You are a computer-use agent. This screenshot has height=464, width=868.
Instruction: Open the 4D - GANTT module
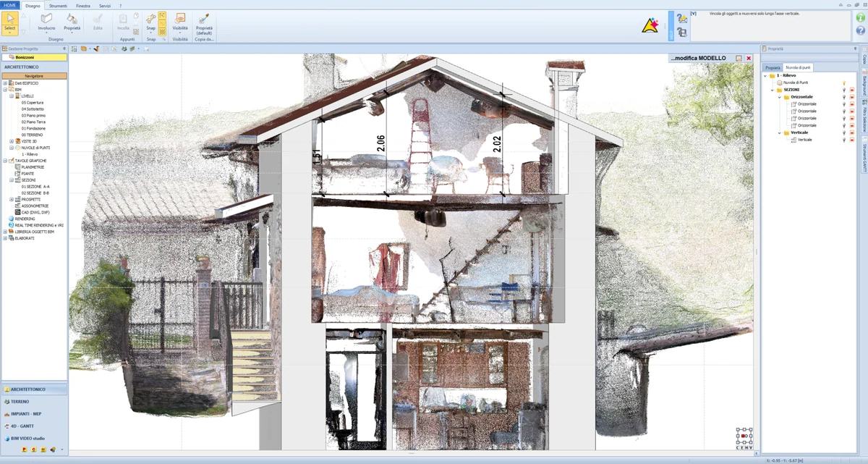[x=34, y=426]
